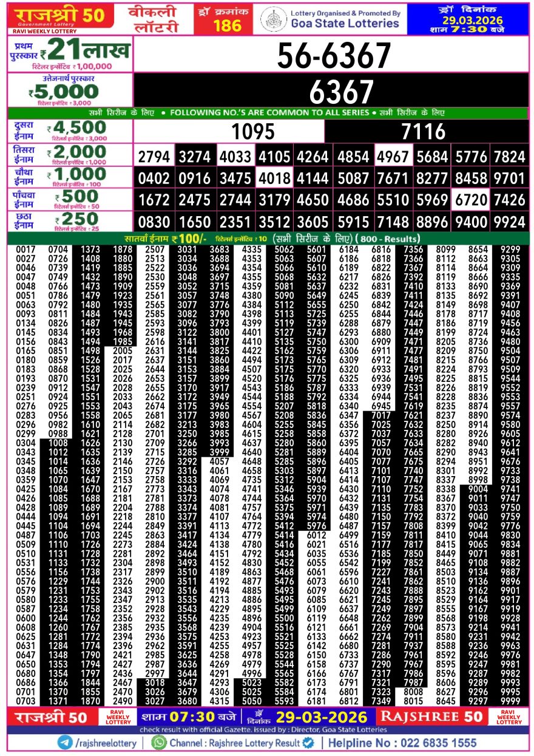Click the English RAJSHREE 50 logo in footer

tap(431, 717)
